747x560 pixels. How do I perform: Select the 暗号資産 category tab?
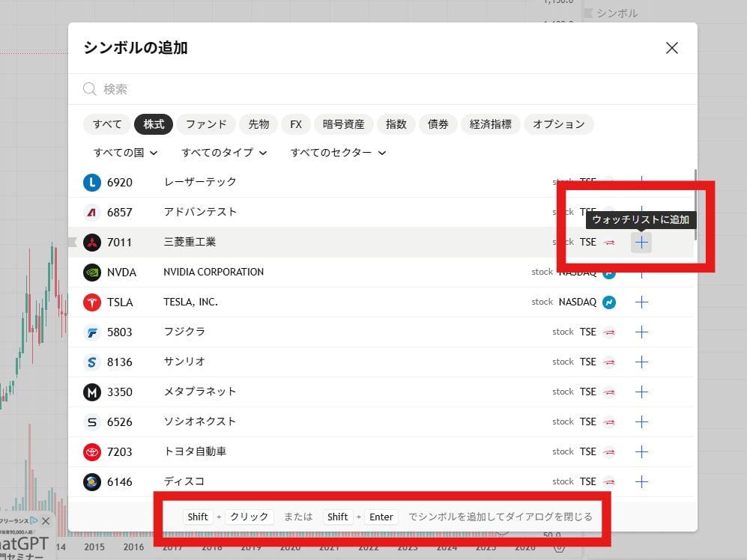pos(343,124)
